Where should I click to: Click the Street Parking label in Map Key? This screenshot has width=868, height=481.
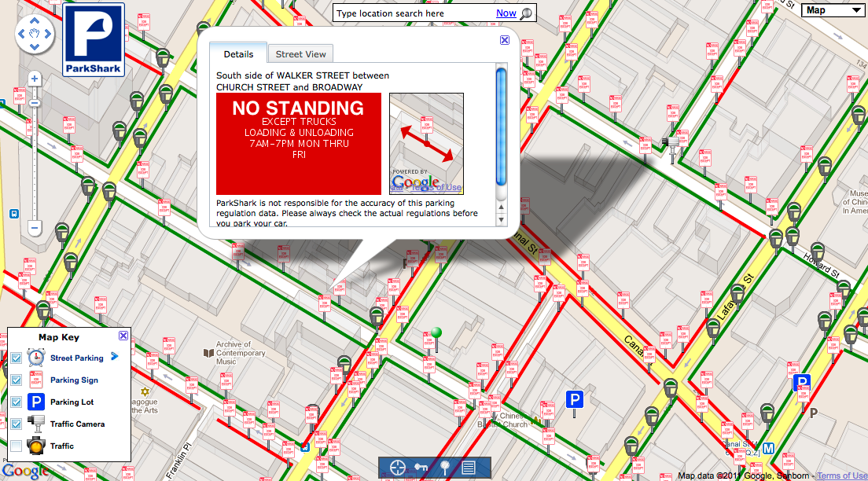click(77, 358)
